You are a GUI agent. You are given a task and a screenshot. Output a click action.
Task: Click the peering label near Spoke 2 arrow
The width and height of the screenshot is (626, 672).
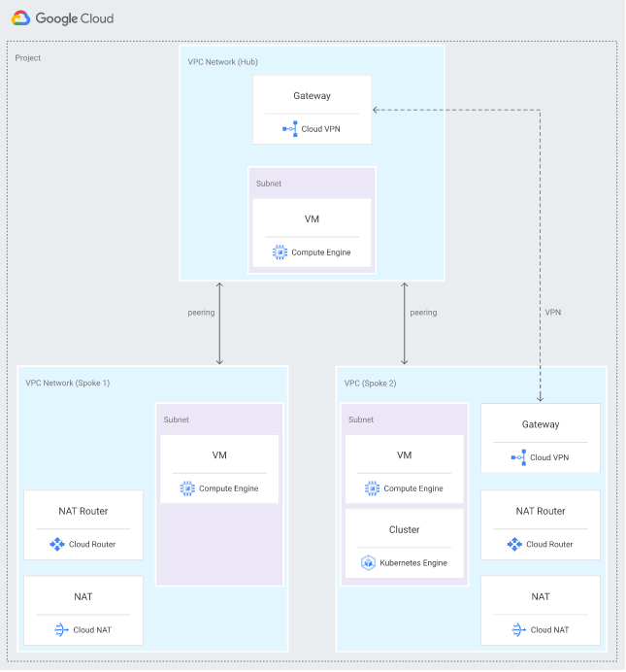coord(423,313)
